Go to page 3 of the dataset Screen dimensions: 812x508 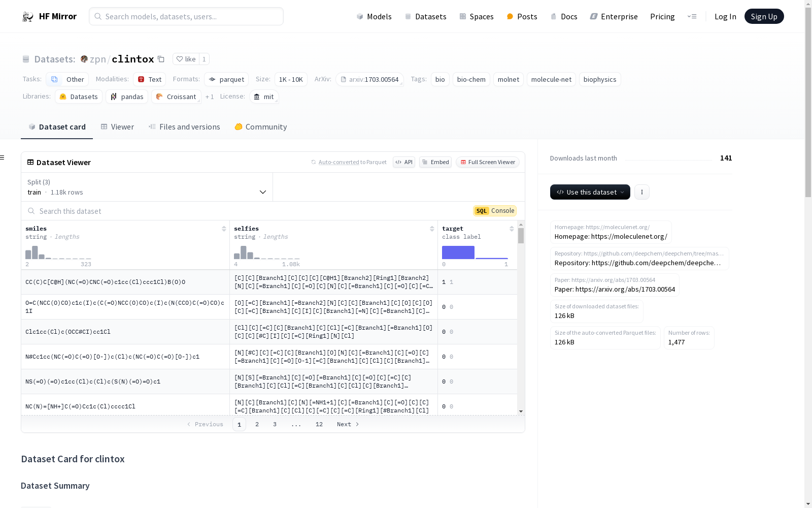[275, 424]
